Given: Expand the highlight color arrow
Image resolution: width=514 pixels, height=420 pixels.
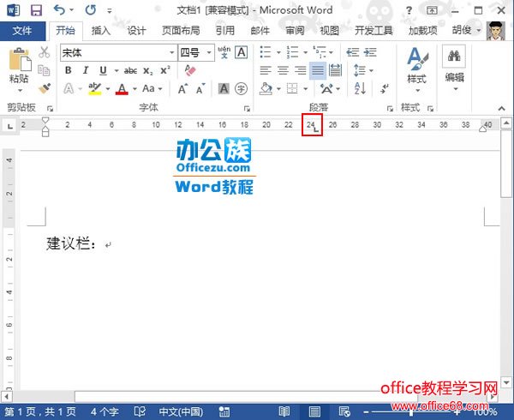Looking at the screenshot, I should (x=108, y=88).
